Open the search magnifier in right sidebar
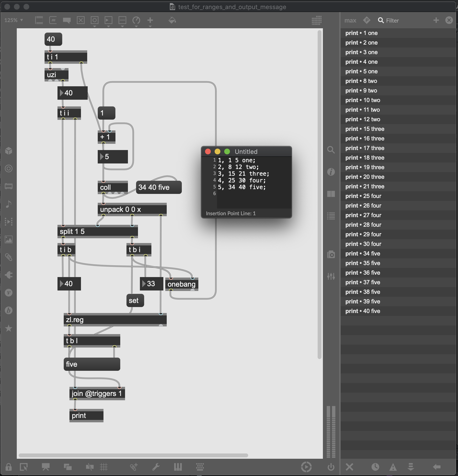Viewport: 458px width, 476px height. click(331, 150)
